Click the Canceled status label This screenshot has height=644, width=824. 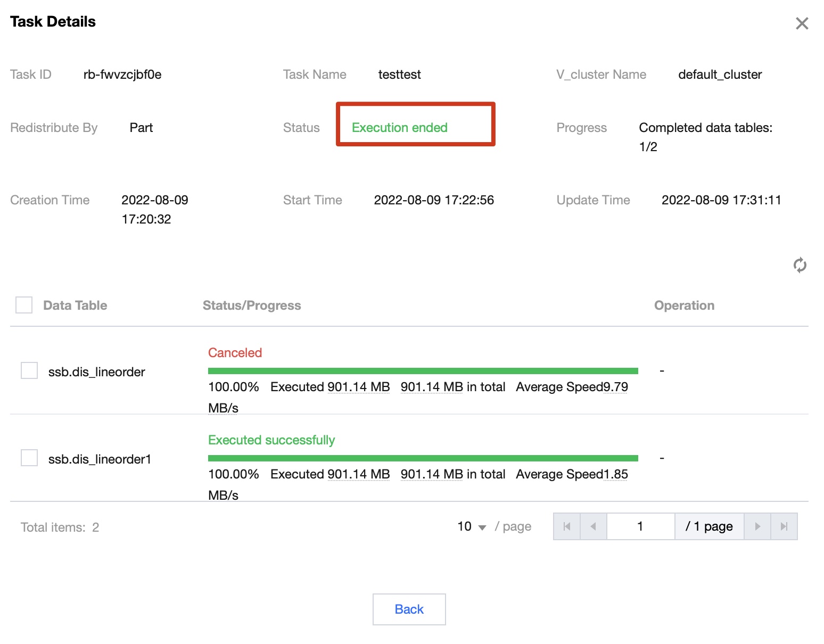[x=235, y=353]
